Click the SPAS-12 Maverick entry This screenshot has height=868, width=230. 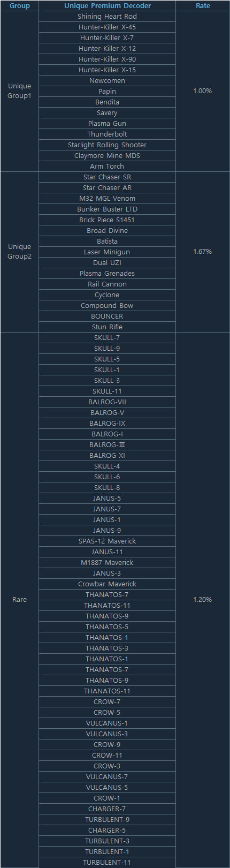click(107, 541)
